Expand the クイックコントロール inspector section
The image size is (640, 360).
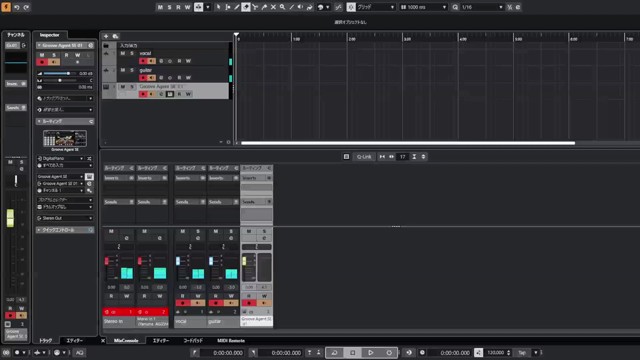pos(65,230)
